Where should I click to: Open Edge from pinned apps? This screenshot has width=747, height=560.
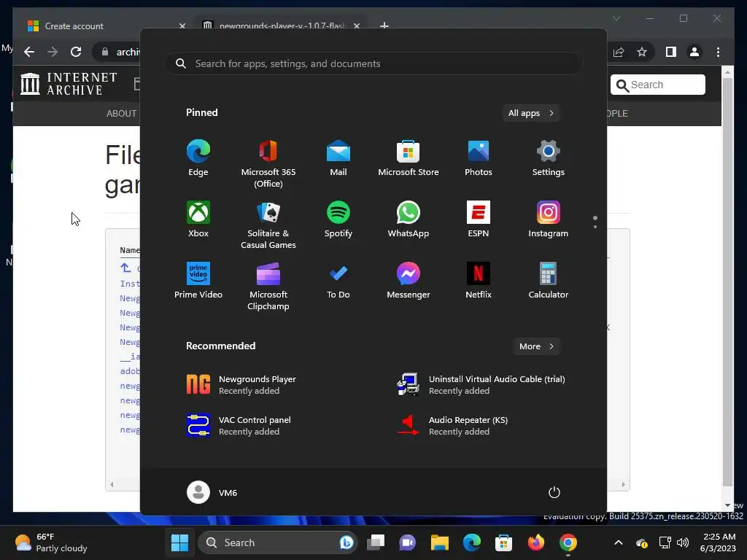[198, 158]
